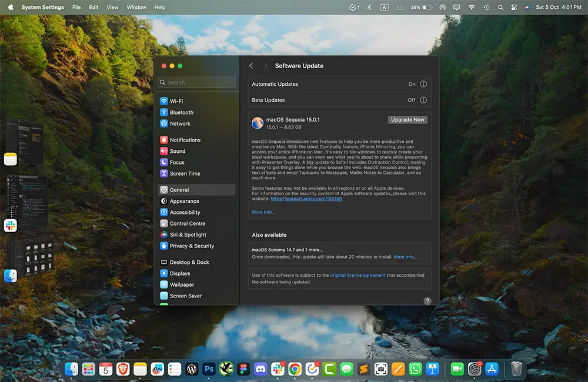Launch the Brave browser from the Dock

point(123,369)
